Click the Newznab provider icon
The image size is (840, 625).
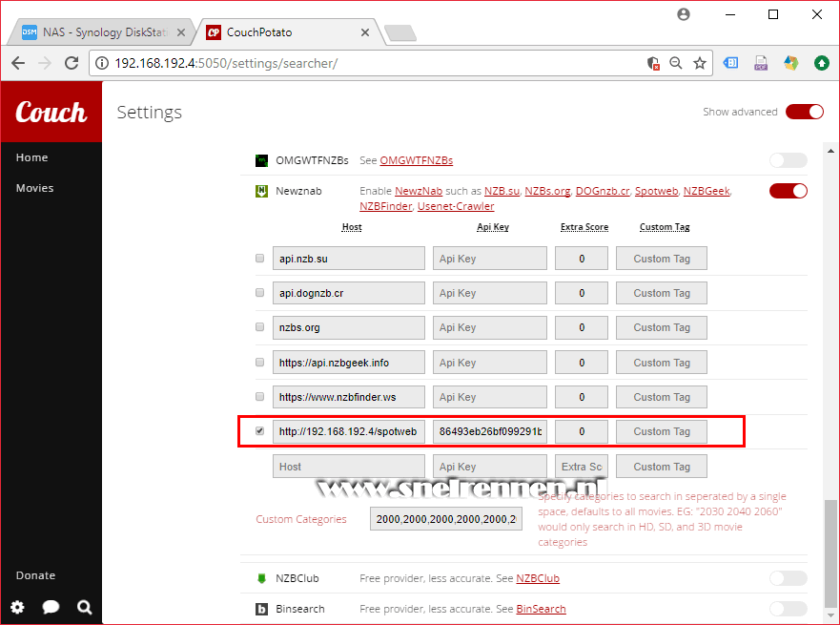click(261, 191)
